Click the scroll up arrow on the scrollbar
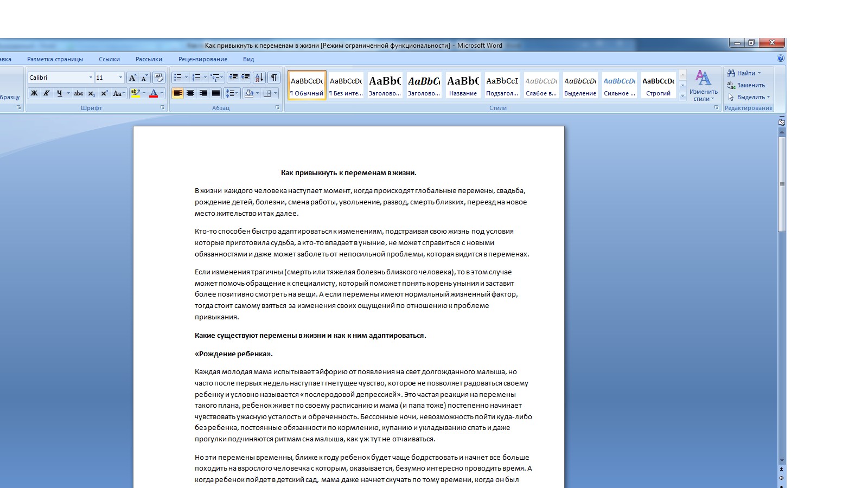Viewport: 868px width, 488px height. click(782, 132)
